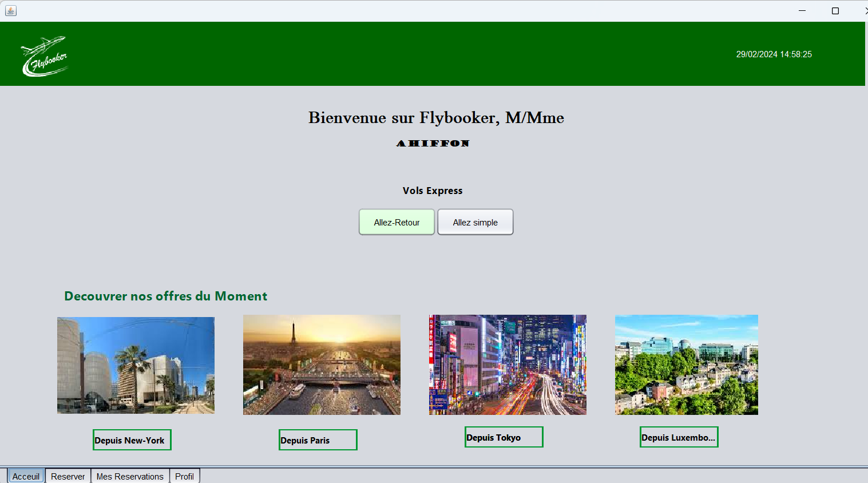
Task: Open offers departing from Tokyo
Action: 504,437
